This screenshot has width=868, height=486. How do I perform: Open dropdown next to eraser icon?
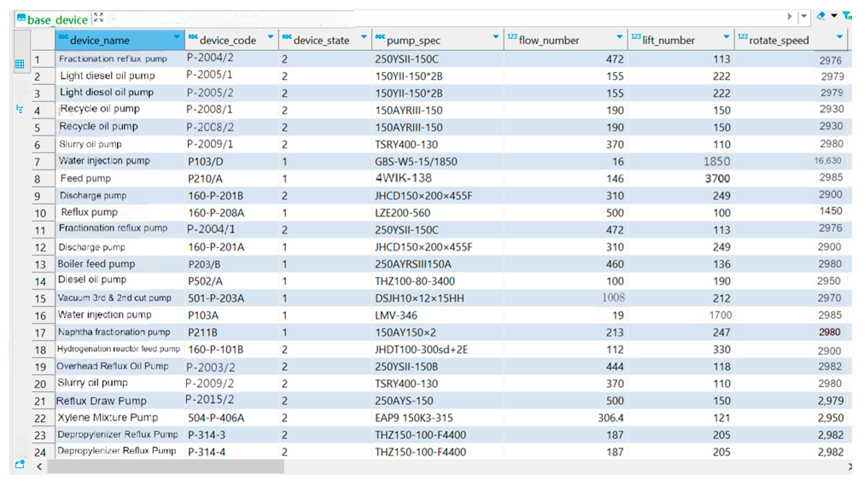click(834, 16)
